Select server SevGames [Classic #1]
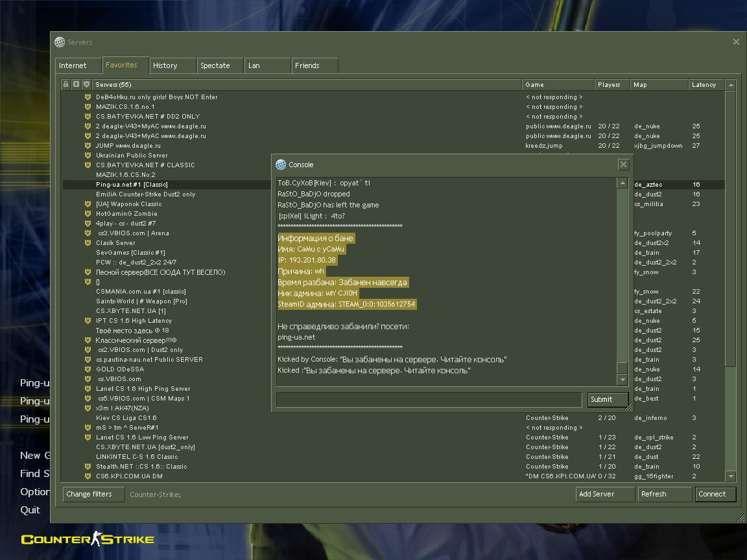This screenshot has height=560, width=747. click(x=130, y=252)
